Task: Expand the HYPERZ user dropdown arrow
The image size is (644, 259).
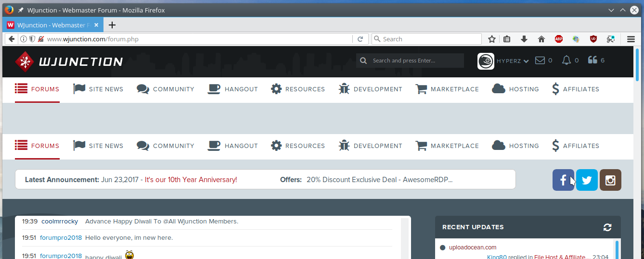Action: click(x=526, y=61)
